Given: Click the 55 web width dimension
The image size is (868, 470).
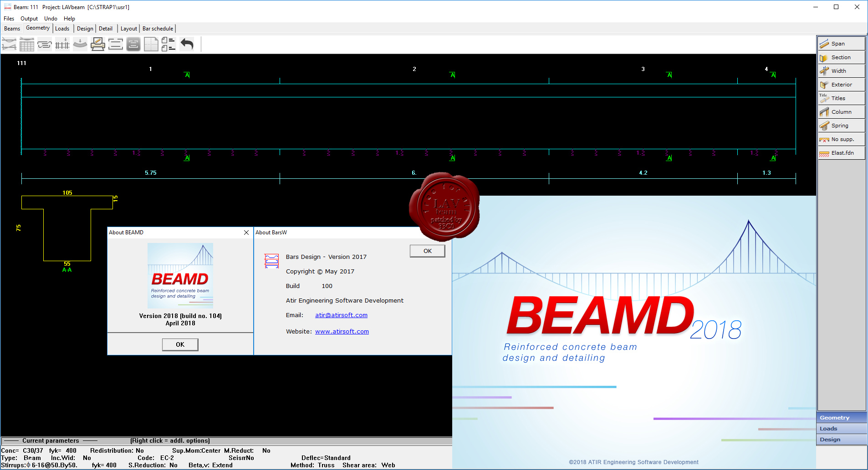Looking at the screenshot, I should pos(67,264).
